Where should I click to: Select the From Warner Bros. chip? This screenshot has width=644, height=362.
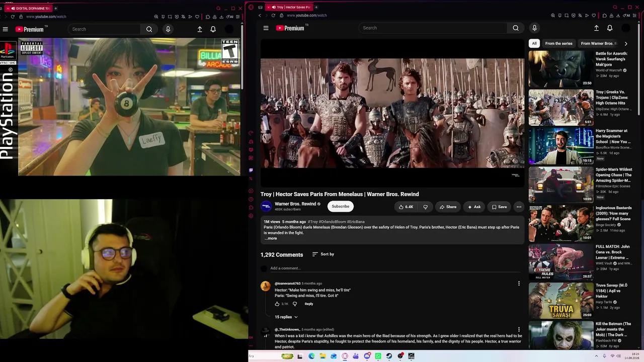tap(599, 44)
